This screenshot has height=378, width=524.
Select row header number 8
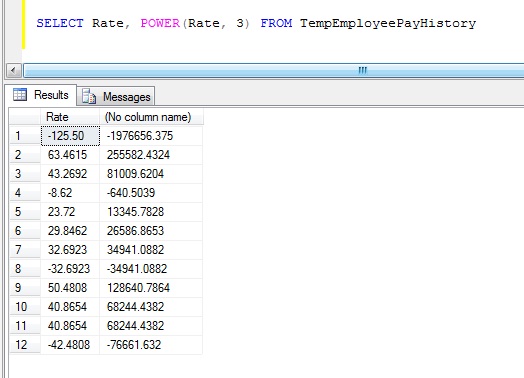(25, 269)
